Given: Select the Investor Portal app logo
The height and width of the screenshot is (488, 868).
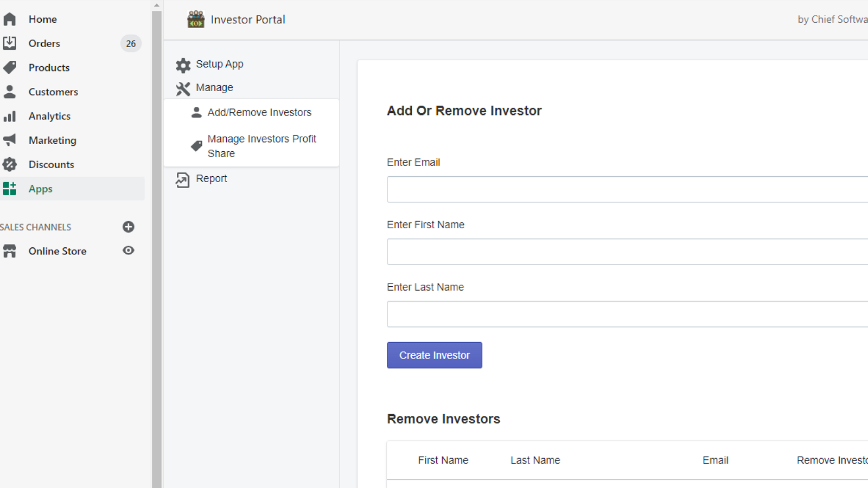Looking at the screenshot, I should 195,19.
